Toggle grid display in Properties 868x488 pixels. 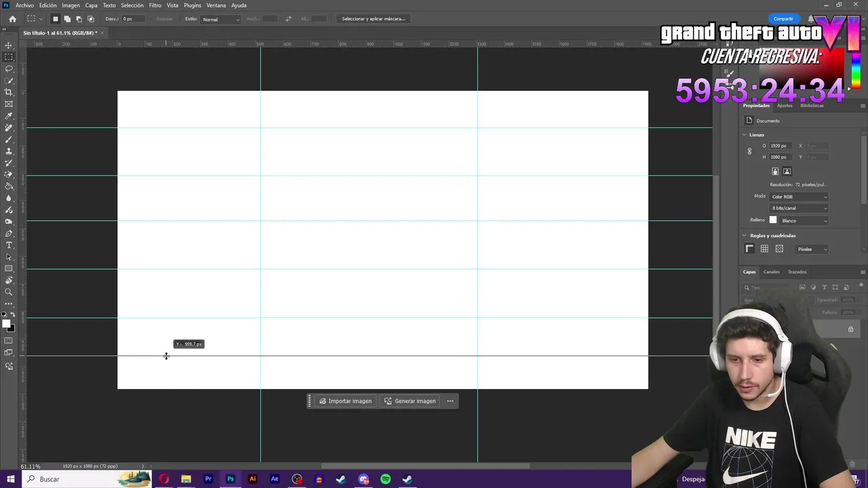click(x=764, y=249)
